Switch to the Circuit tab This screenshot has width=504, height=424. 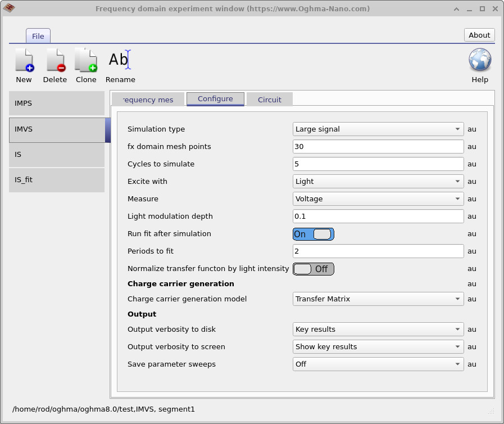pos(269,99)
